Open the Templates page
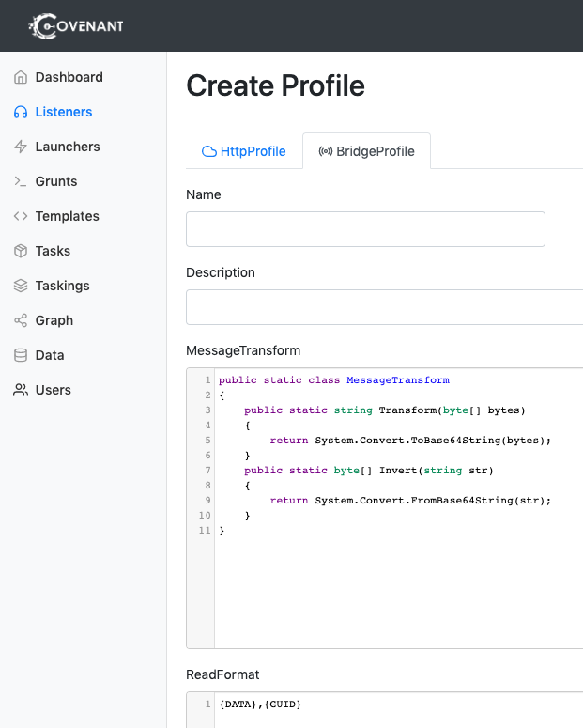 (x=68, y=216)
